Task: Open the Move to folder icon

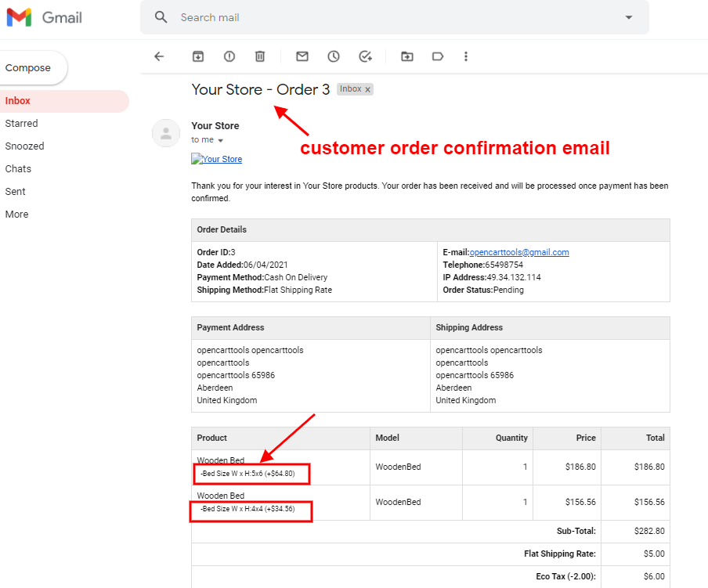Action: (406, 56)
